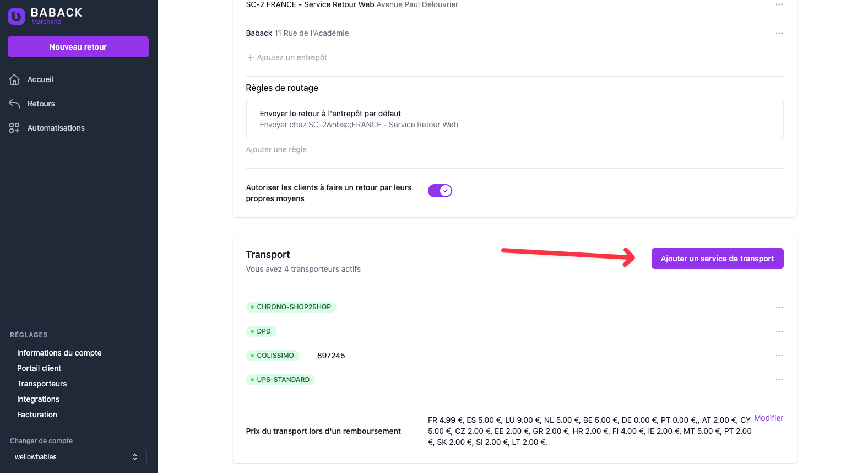Expand options for SC-2 FRANCE warehouse
The width and height of the screenshot is (868, 473).
779,4
